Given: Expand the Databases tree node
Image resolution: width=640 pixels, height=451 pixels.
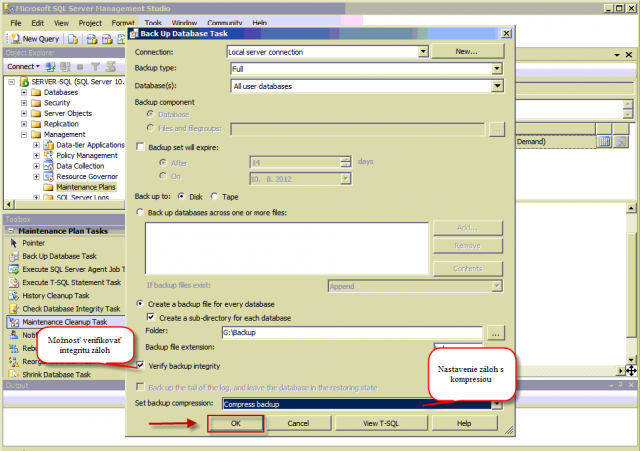Looking at the screenshot, I should coord(24,92).
